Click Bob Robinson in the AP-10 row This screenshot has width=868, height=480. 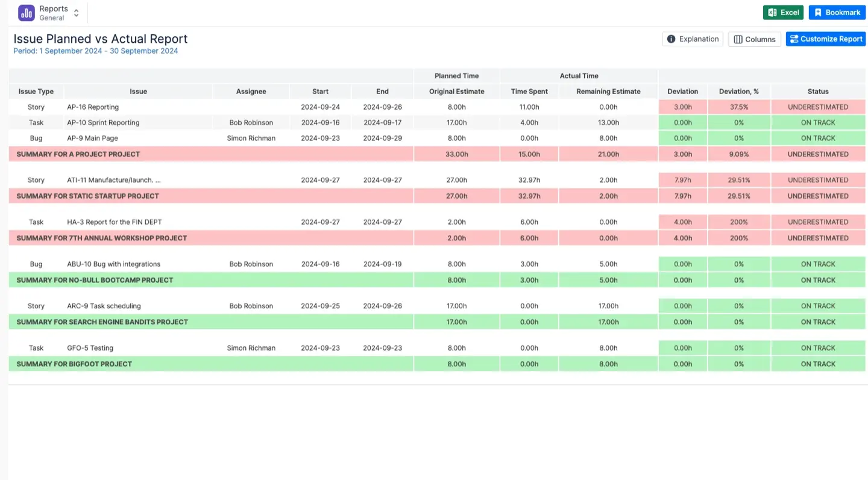coord(251,122)
